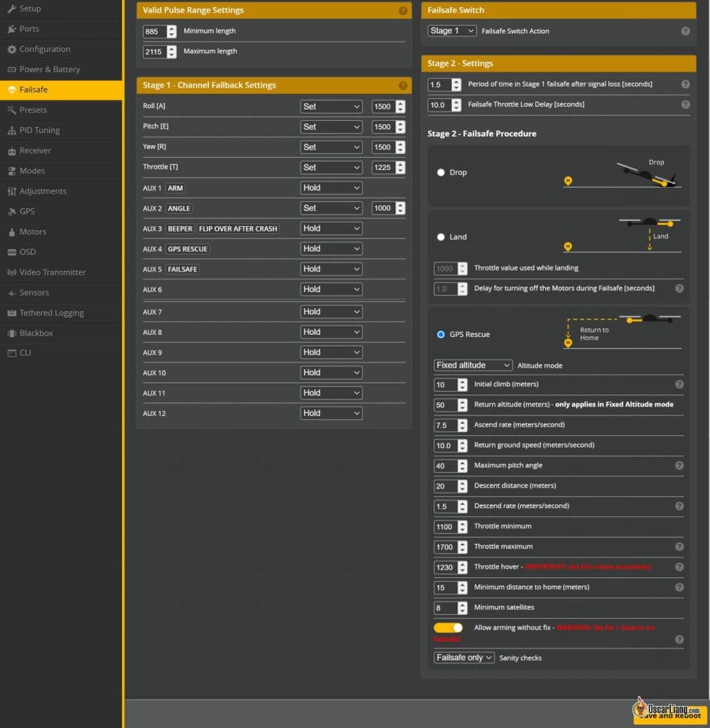This screenshot has width=710, height=728.
Task: Click the Blackbox icon in sidebar
Action: click(x=11, y=333)
